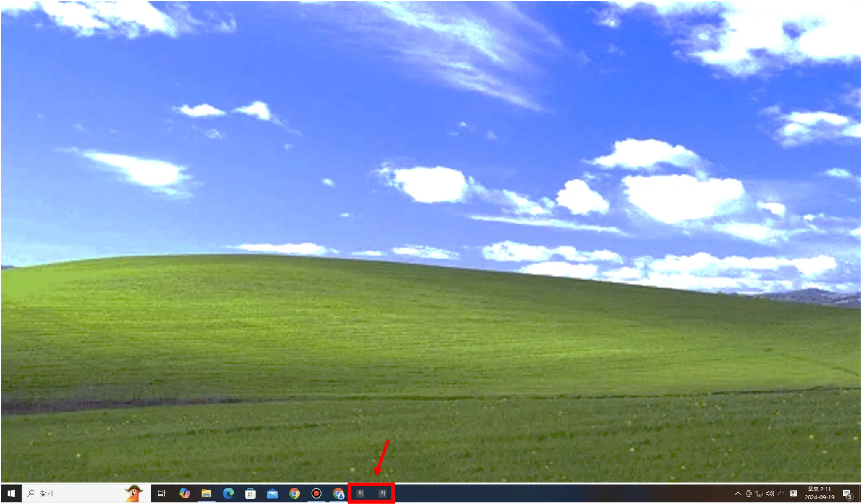
Task: Click the pirate parrot search highlight icon
Action: point(134,493)
